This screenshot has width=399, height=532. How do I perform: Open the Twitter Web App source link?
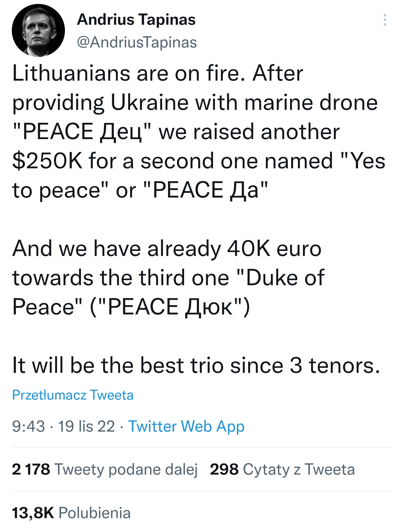[x=186, y=426]
